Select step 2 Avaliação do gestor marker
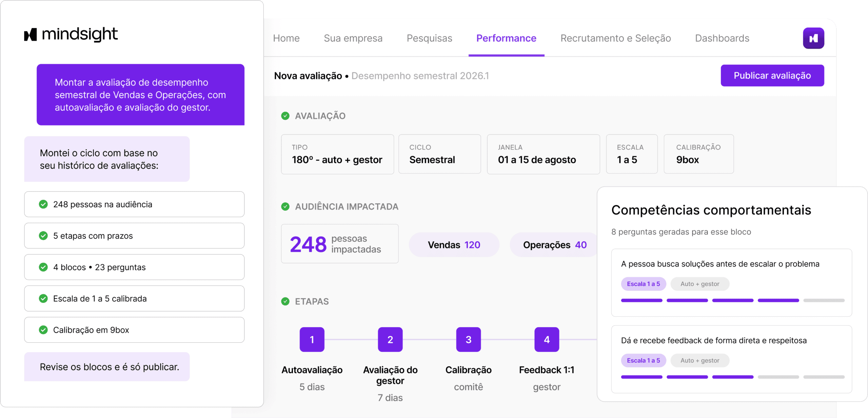This screenshot has height=418, width=868. click(x=390, y=339)
